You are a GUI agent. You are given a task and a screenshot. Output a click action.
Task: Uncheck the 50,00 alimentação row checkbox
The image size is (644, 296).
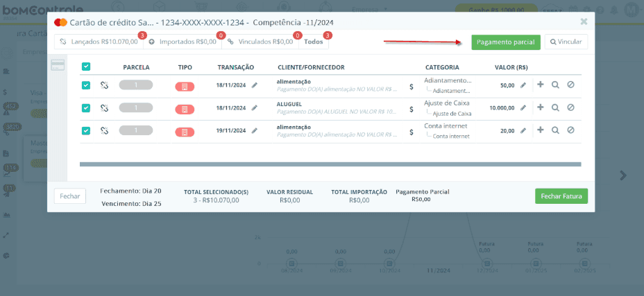click(x=86, y=85)
